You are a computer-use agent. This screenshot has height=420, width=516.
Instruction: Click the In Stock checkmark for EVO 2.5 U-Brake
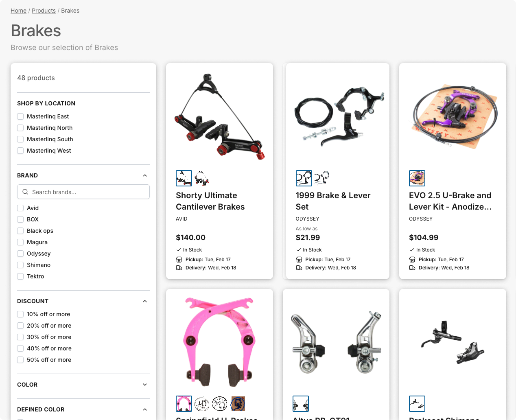[412, 250]
